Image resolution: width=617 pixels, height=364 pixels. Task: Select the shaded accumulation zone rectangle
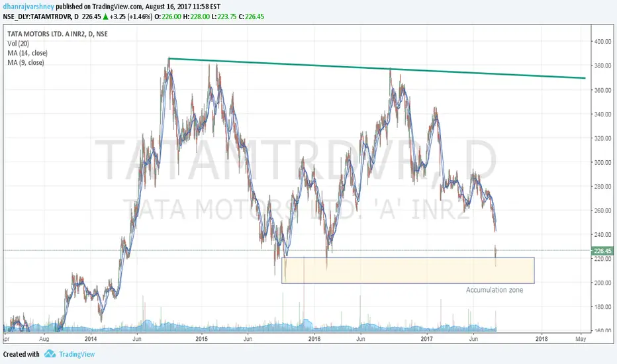coord(408,270)
